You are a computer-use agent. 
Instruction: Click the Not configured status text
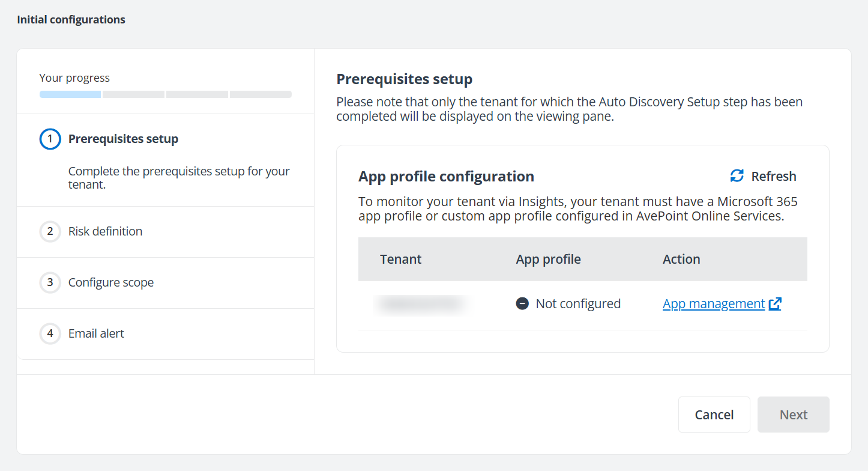point(578,304)
